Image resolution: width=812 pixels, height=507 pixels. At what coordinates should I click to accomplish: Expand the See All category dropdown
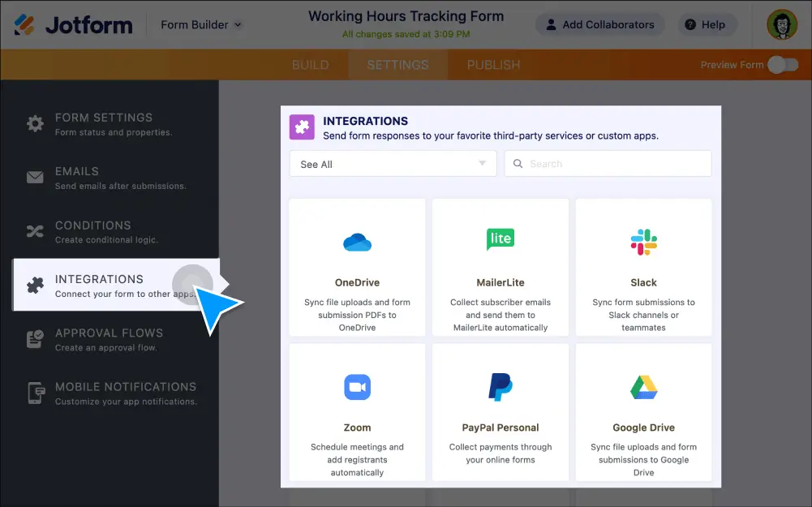(x=393, y=164)
